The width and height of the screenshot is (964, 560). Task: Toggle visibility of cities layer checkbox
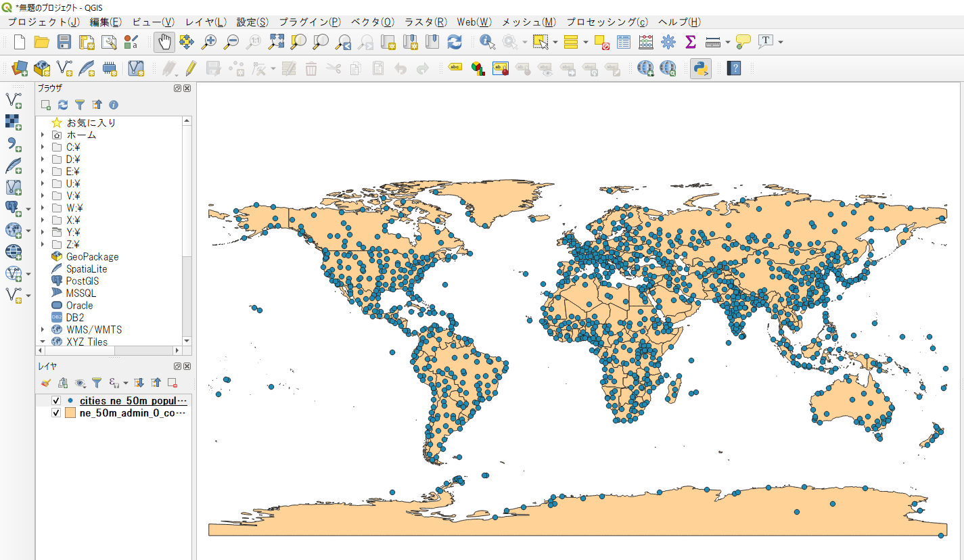coord(56,401)
